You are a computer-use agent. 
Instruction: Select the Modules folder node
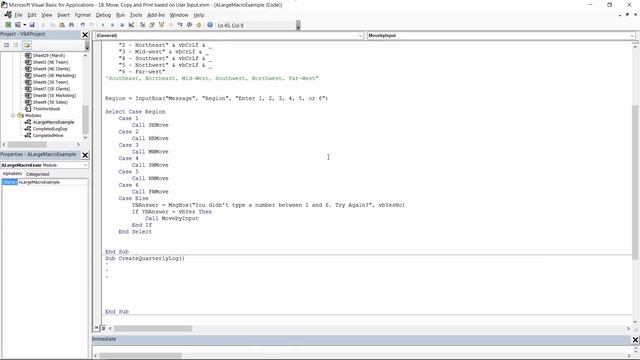coord(33,116)
